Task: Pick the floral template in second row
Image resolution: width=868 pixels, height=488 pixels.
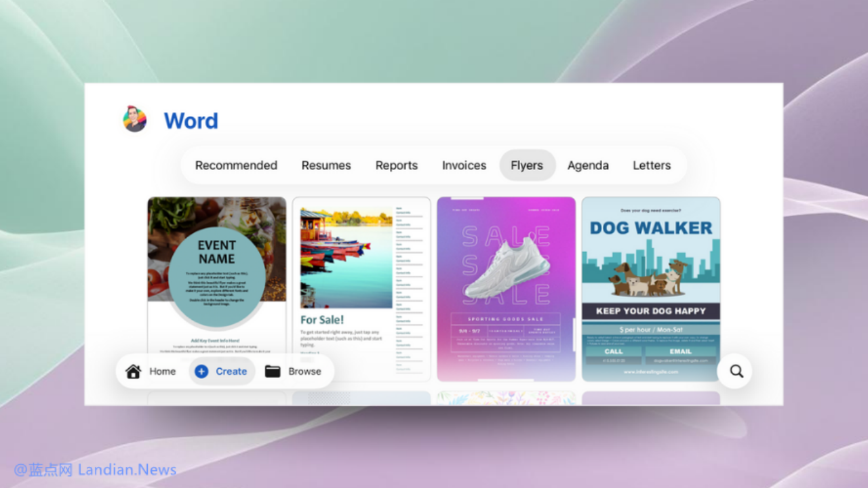Action: [x=506, y=398]
